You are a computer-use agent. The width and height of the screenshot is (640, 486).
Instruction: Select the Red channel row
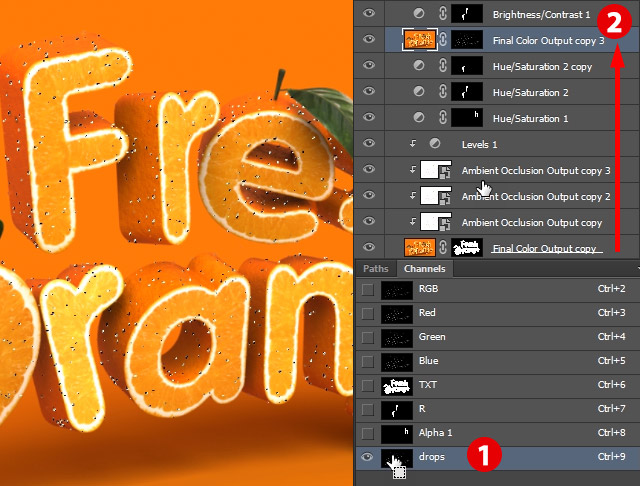(498, 313)
